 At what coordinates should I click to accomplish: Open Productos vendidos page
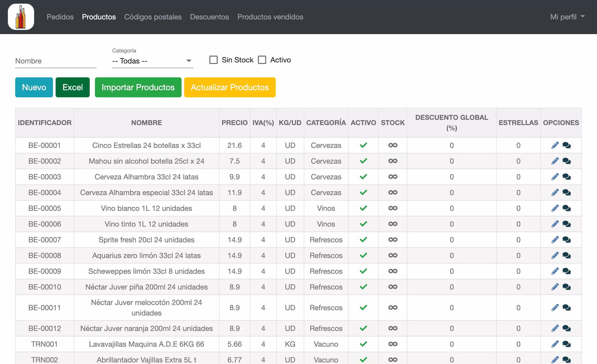[270, 17]
